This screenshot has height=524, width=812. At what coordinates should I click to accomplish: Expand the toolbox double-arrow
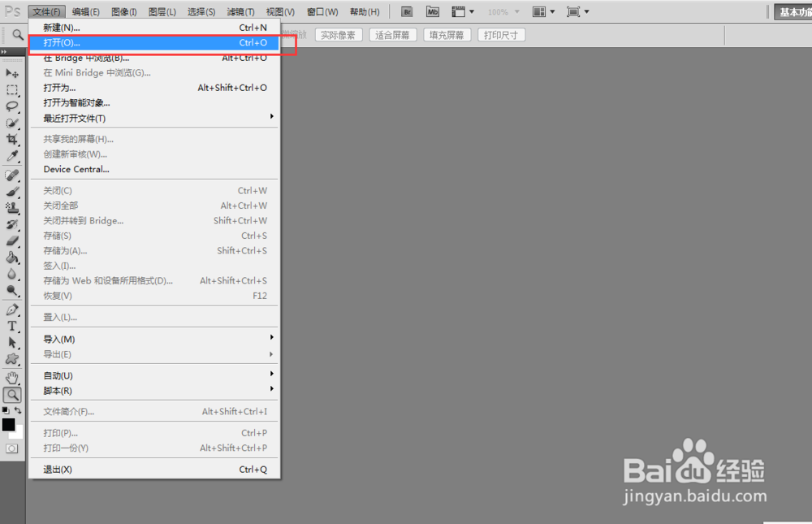pos(3,52)
